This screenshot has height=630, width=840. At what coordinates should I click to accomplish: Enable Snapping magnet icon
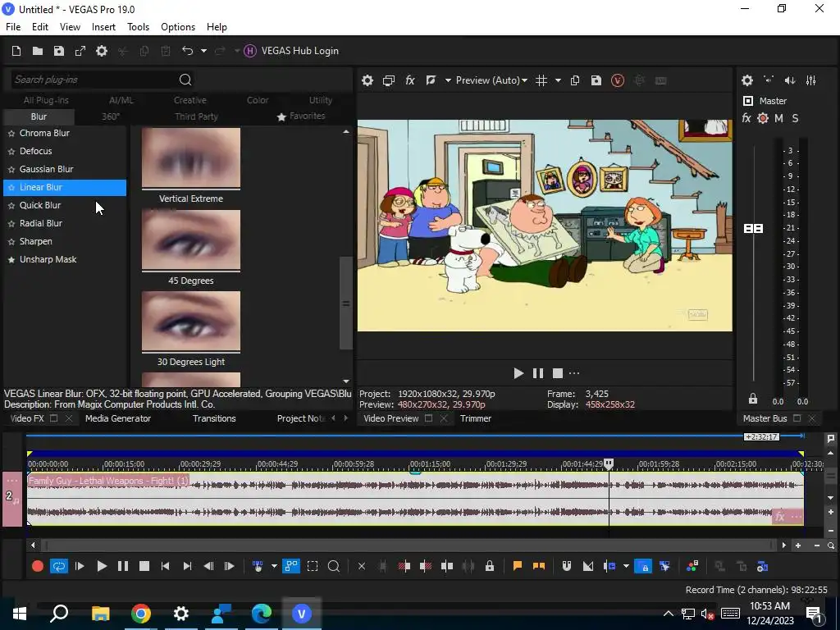point(567,566)
